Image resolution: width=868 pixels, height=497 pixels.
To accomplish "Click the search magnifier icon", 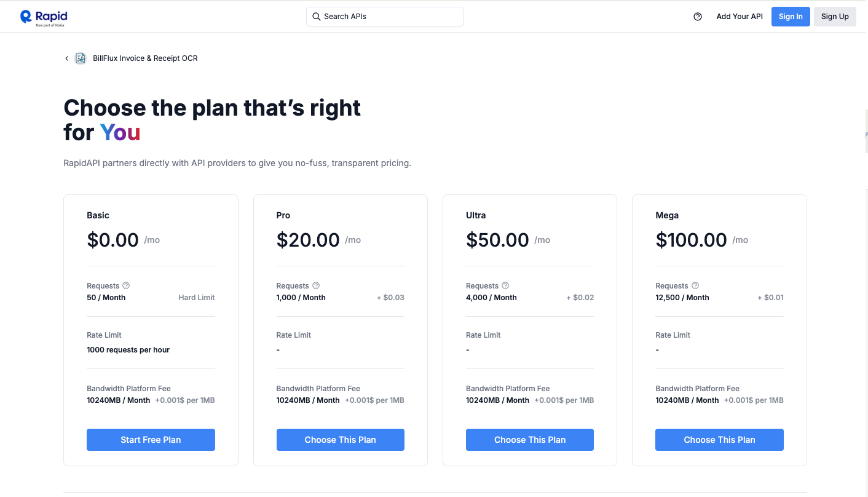I will 316,17.
